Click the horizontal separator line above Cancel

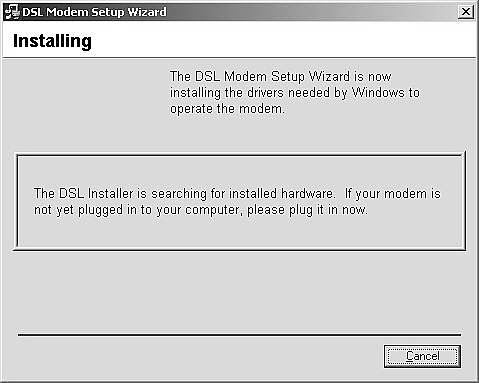click(x=239, y=335)
